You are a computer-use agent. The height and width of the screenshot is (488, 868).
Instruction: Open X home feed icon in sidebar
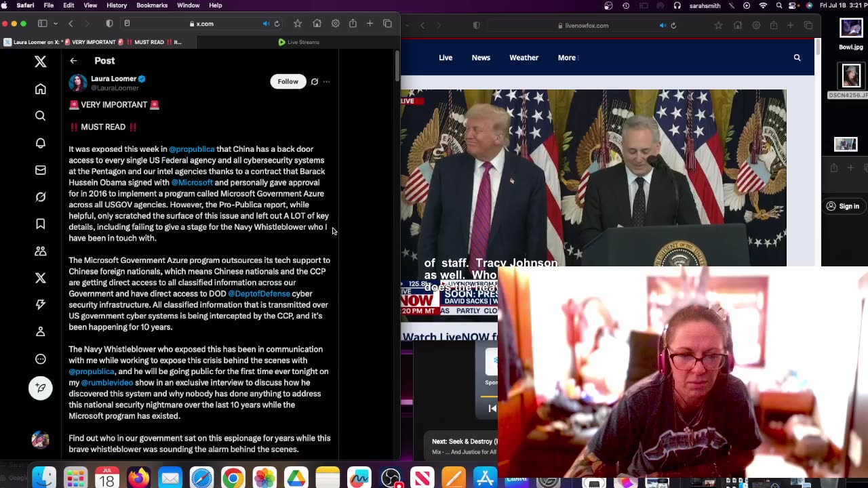(41, 89)
